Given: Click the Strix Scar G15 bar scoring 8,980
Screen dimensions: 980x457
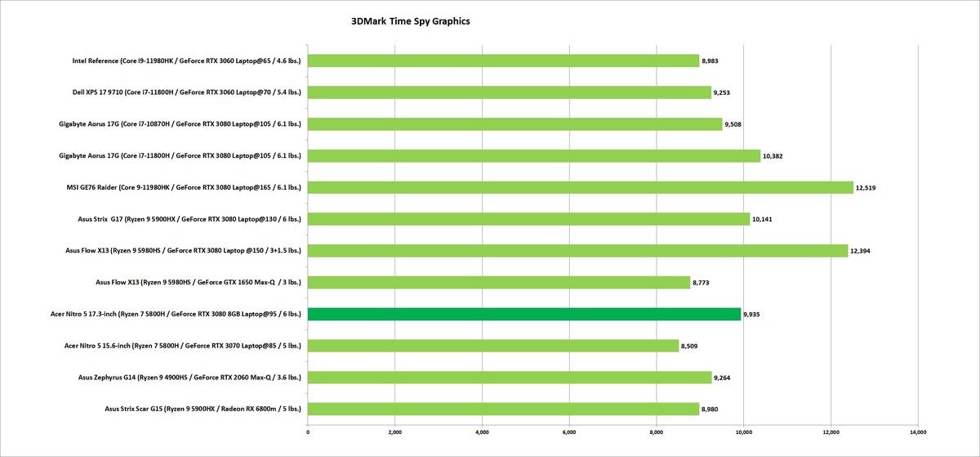Looking at the screenshot, I should [503, 410].
